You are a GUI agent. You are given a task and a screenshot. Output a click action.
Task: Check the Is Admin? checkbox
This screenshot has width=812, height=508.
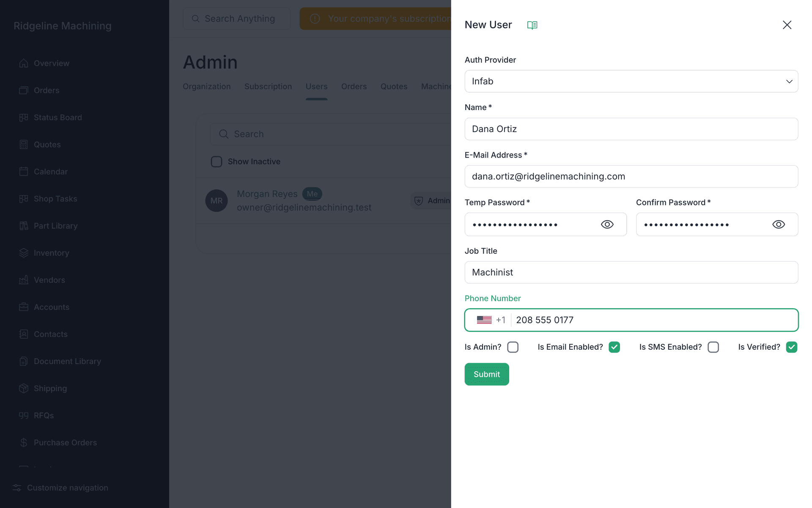tap(513, 347)
